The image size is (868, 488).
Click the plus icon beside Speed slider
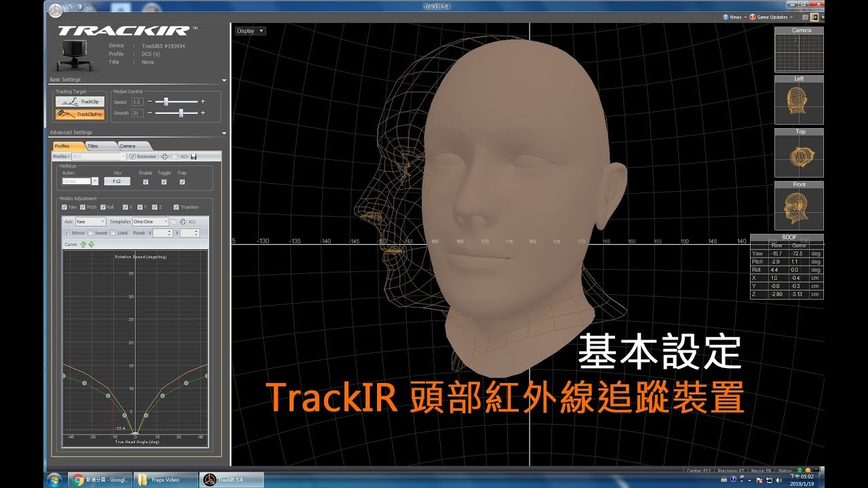coord(203,102)
